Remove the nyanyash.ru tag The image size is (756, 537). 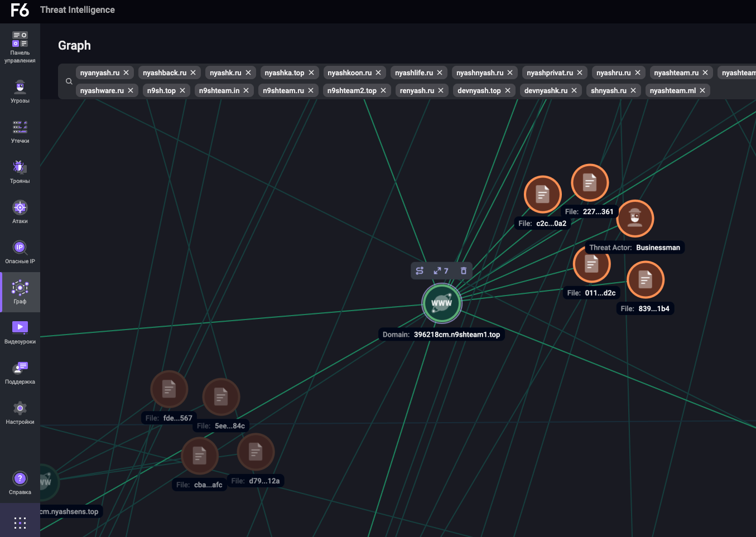126,73
